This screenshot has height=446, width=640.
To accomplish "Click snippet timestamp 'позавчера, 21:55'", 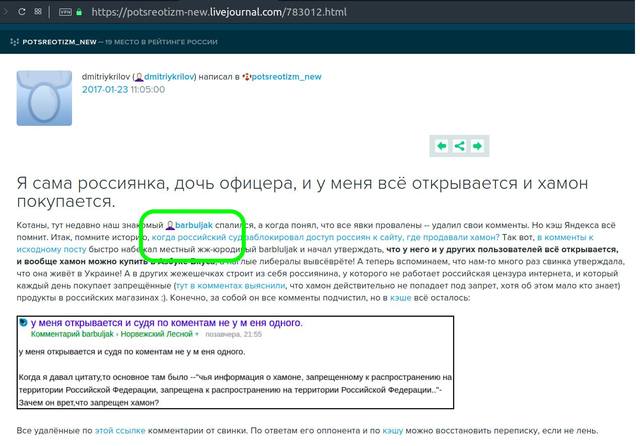I will tap(233, 334).
